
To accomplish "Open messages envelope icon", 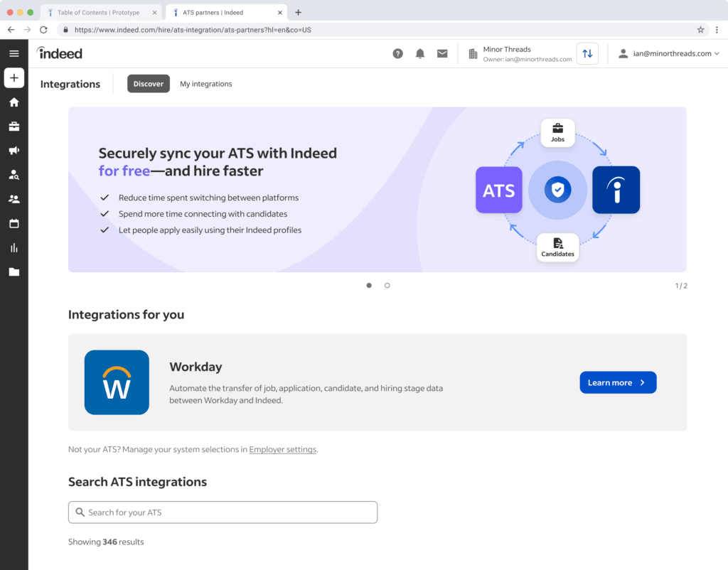I will click(x=442, y=54).
